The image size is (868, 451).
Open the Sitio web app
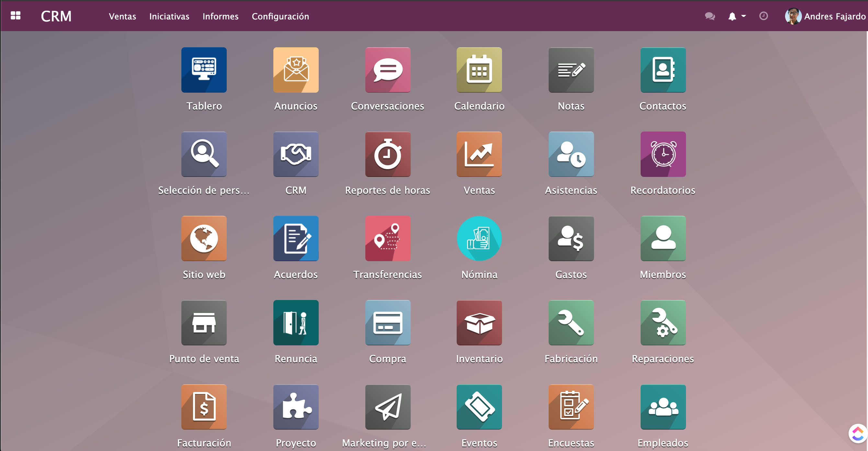(x=204, y=239)
